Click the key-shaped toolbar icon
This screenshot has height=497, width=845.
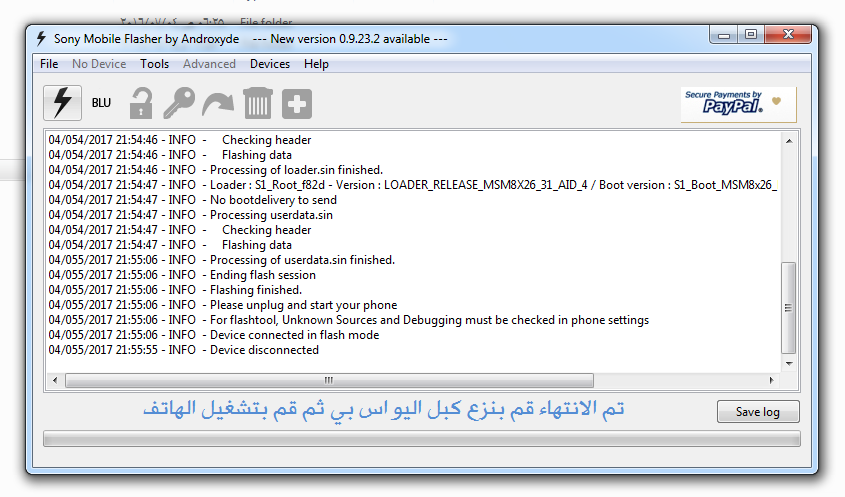point(179,103)
